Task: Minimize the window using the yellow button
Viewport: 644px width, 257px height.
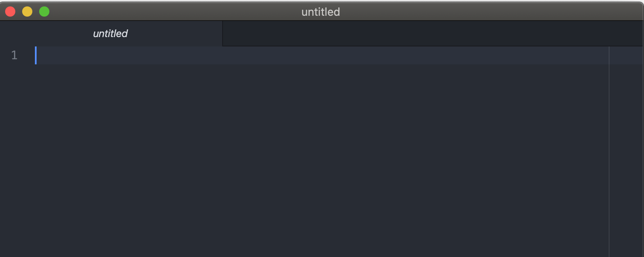Action: [27, 12]
